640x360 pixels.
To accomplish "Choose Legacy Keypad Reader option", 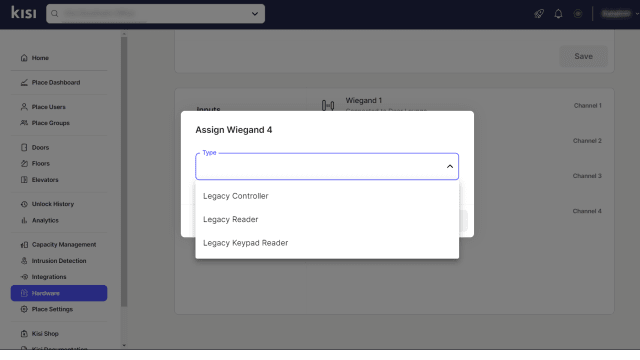I will tap(327, 243).
